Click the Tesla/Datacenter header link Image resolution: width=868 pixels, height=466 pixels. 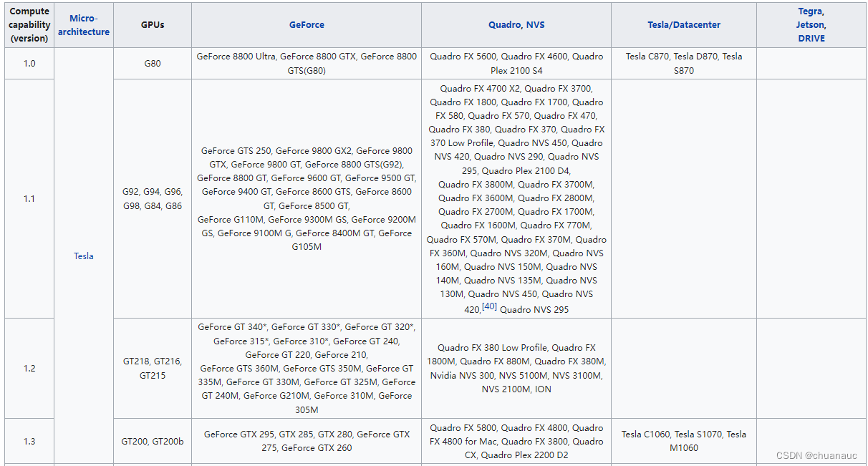click(x=684, y=25)
